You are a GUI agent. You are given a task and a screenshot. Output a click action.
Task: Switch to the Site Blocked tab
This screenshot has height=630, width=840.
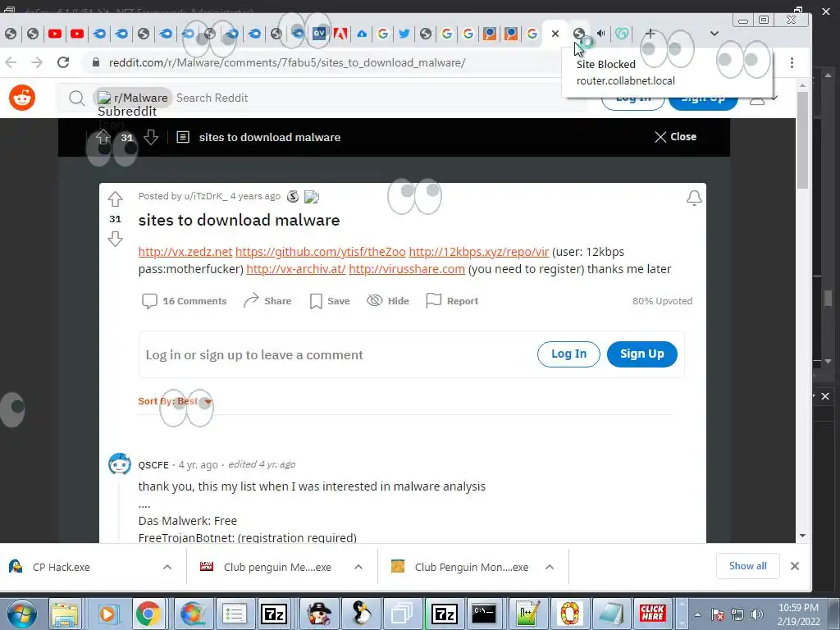578,34
